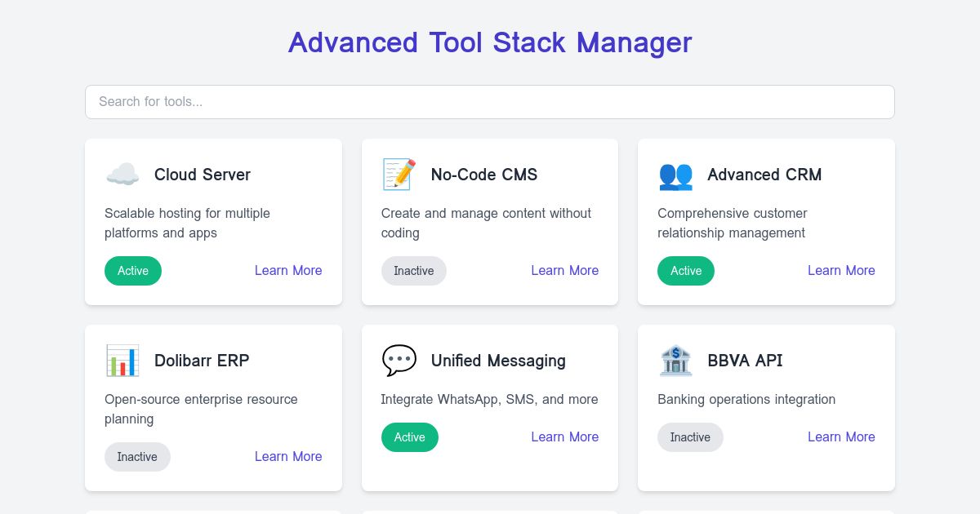Click the tool search input field
This screenshot has height=514, width=980.
tap(490, 102)
